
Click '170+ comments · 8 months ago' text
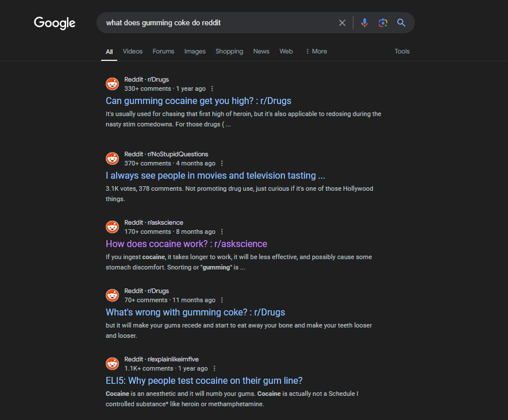pyautogui.click(x=170, y=232)
